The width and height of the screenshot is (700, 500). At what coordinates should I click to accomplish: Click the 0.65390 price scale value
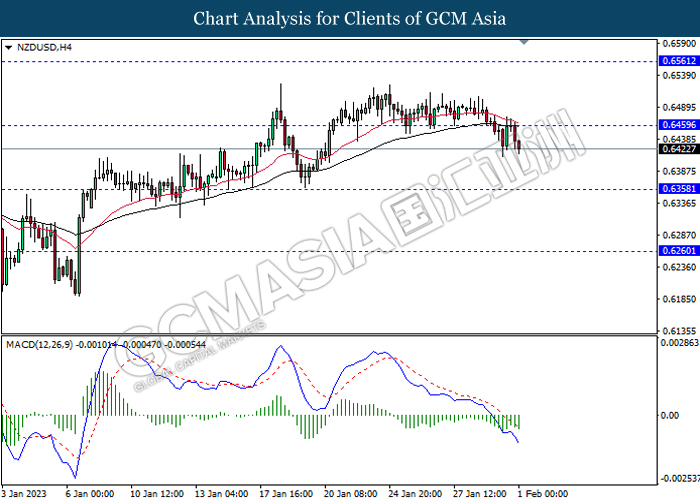tap(679, 75)
